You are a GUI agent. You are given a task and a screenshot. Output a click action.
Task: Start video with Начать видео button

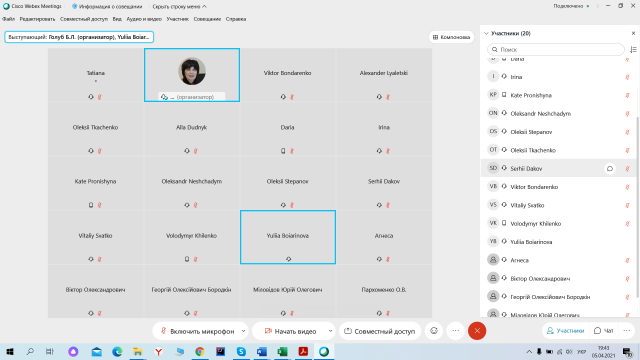(x=291, y=331)
